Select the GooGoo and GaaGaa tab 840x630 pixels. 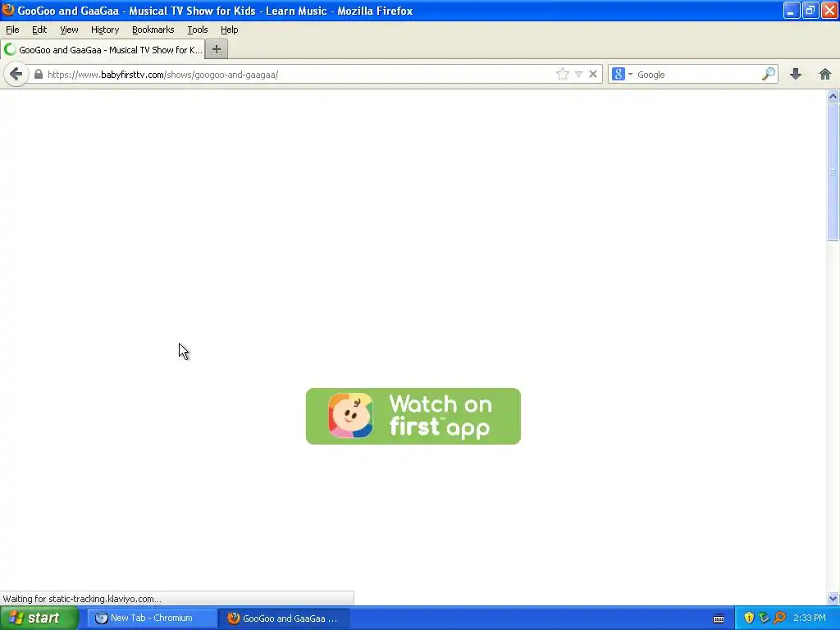(103, 50)
